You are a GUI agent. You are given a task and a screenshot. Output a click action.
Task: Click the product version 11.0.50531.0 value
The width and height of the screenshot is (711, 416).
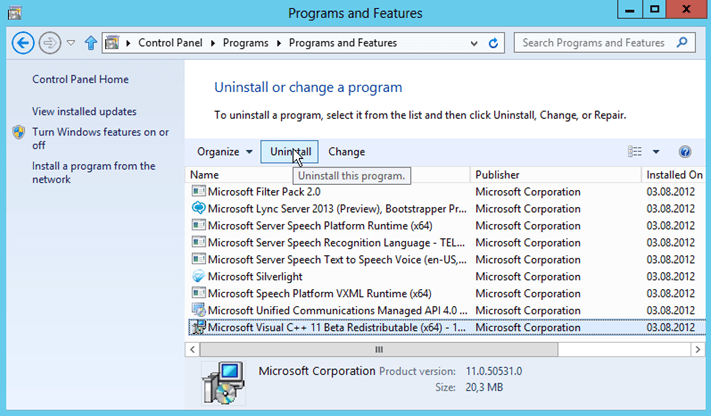click(x=494, y=371)
